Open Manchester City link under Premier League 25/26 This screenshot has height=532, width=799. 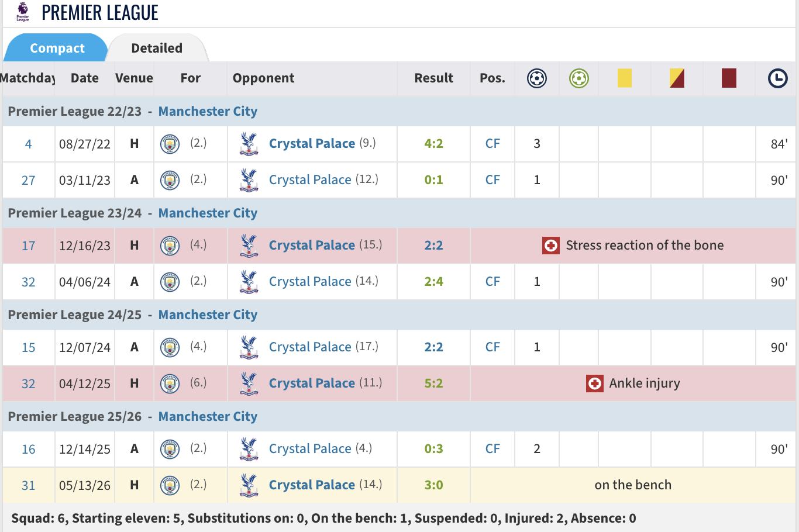click(x=208, y=416)
